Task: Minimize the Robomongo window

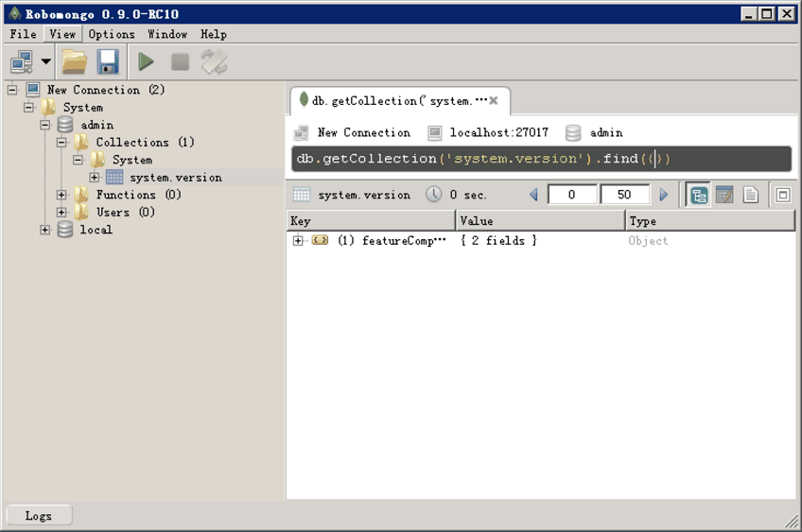Action: point(749,14)
